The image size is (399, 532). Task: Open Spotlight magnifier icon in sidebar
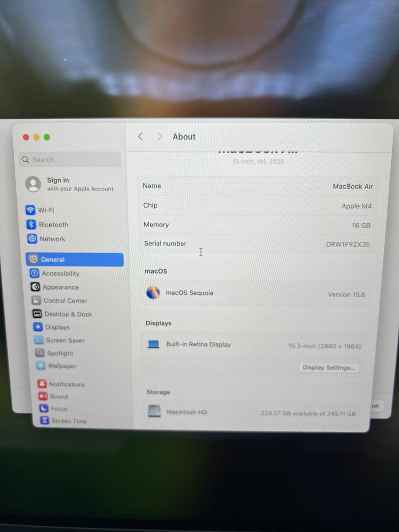[x=40, y=353]
